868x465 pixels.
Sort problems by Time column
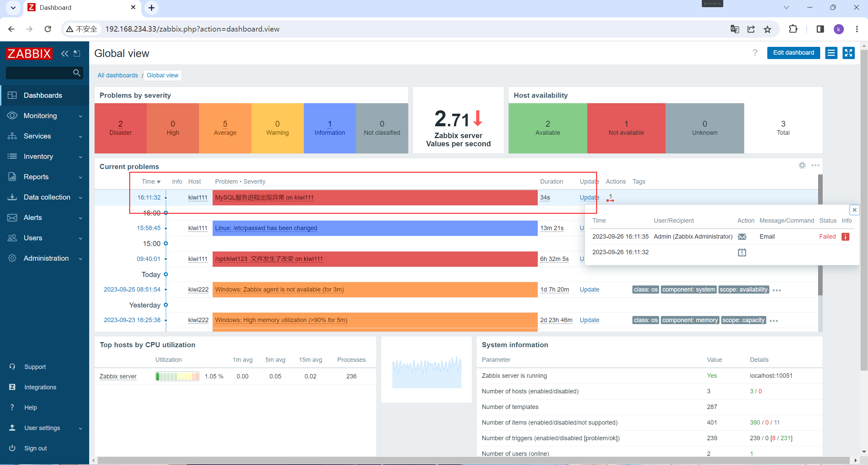coord(151,182)
